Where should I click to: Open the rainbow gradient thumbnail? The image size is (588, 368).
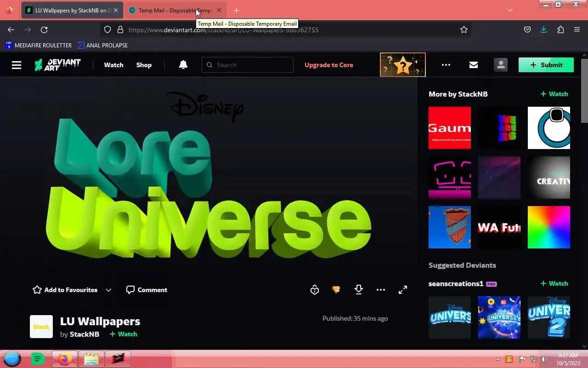[x=549, y=227]
